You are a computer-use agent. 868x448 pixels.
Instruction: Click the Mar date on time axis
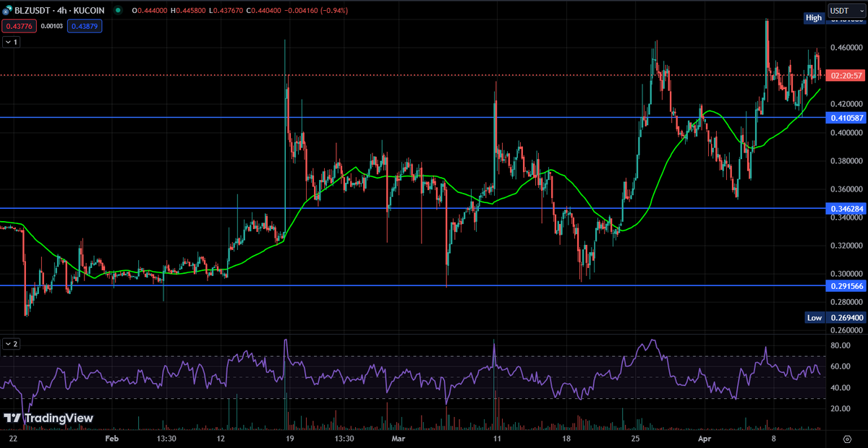(x=399, y=439)
